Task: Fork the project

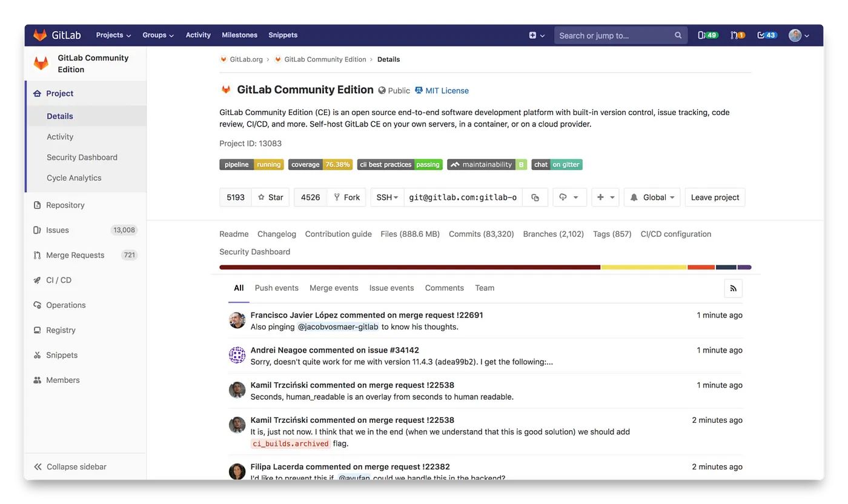Action: click(346, 197)
